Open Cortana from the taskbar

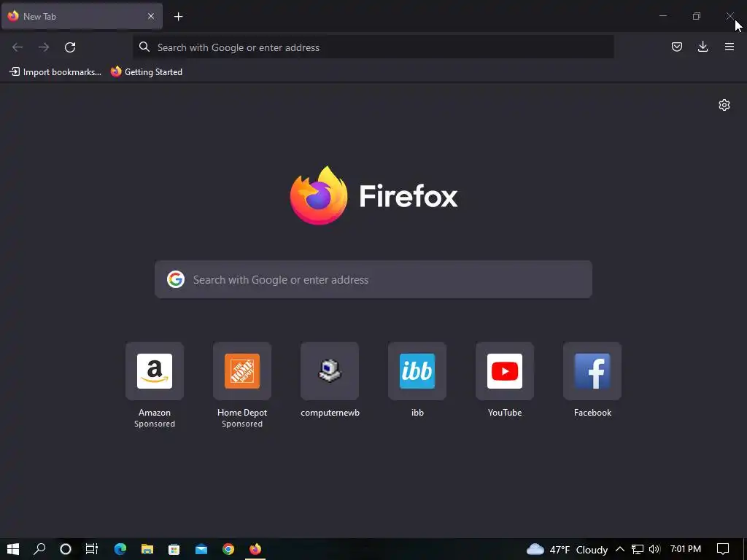click(65, 549)
